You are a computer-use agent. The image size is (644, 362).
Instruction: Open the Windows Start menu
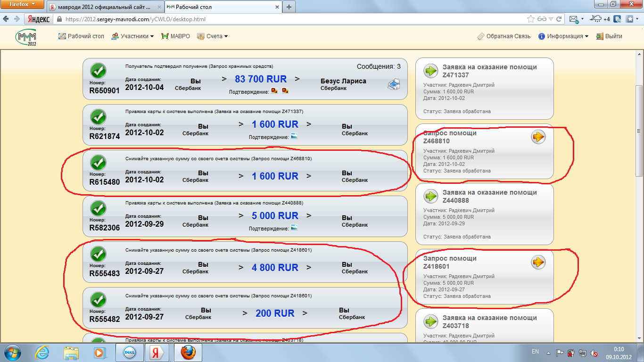click(13, 352)
